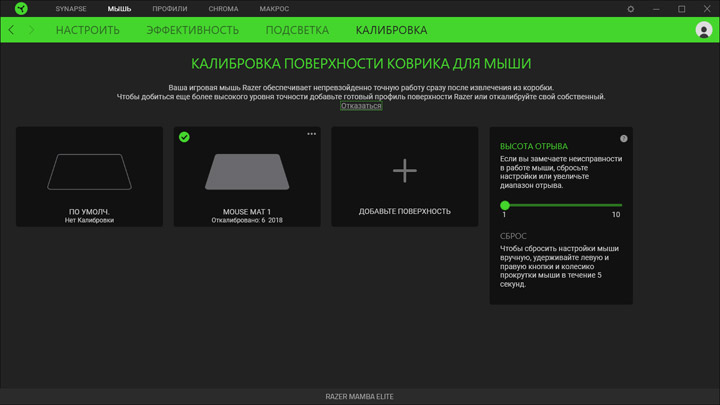Open the МЫШЬ tab
This screenshot has width=720, height=405.
119,9
